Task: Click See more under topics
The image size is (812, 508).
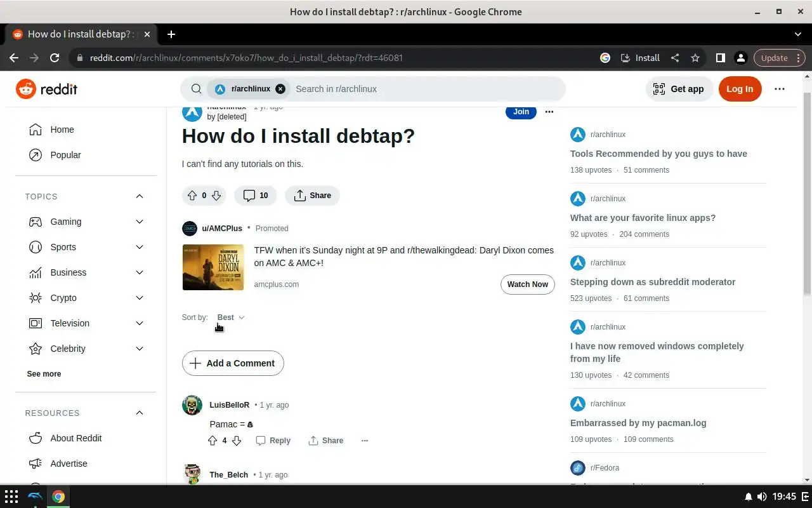Action: click(x=44, y=374)
